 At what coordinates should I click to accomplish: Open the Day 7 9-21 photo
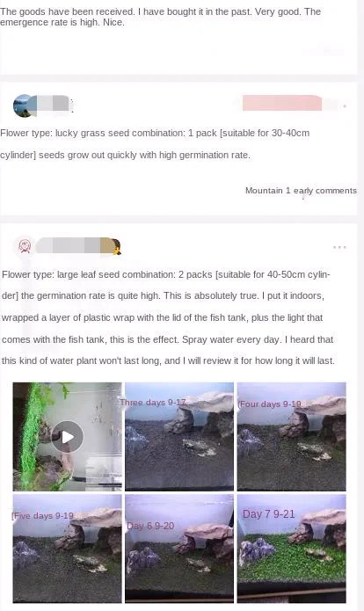tap(292, 549)
